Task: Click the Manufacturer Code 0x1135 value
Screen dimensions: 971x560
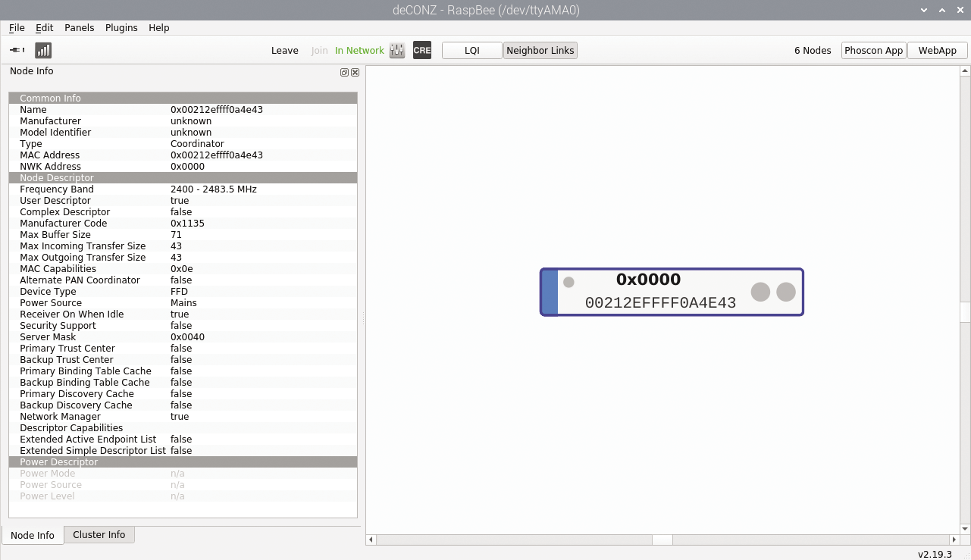Action: [x=187, y=224]
